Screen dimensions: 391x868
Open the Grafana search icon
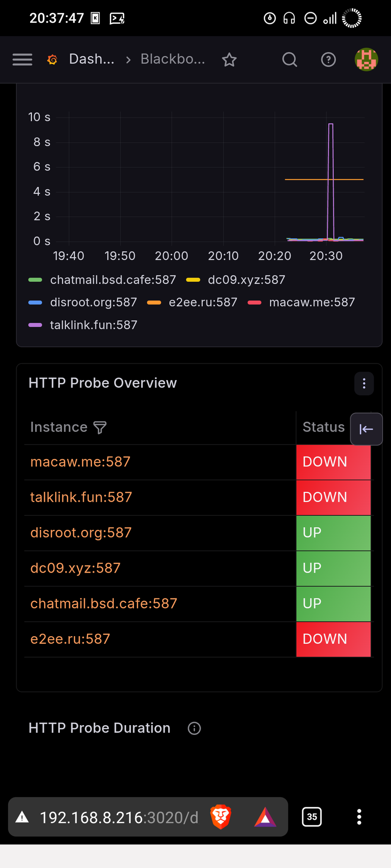(x=290, y=60)
